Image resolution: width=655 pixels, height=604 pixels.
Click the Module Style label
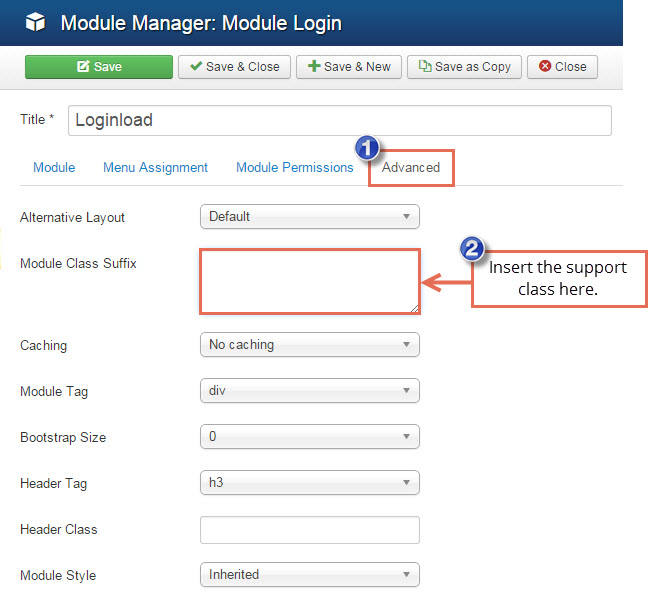pos(58,575)
